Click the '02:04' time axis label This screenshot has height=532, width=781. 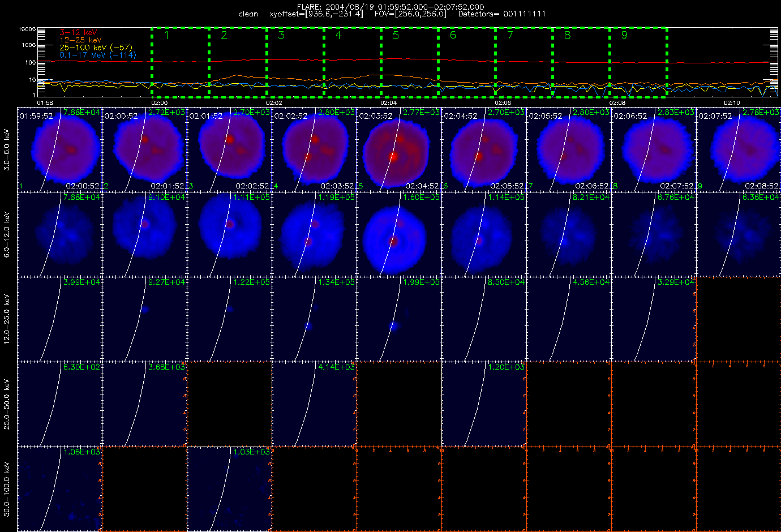[388, 102]
